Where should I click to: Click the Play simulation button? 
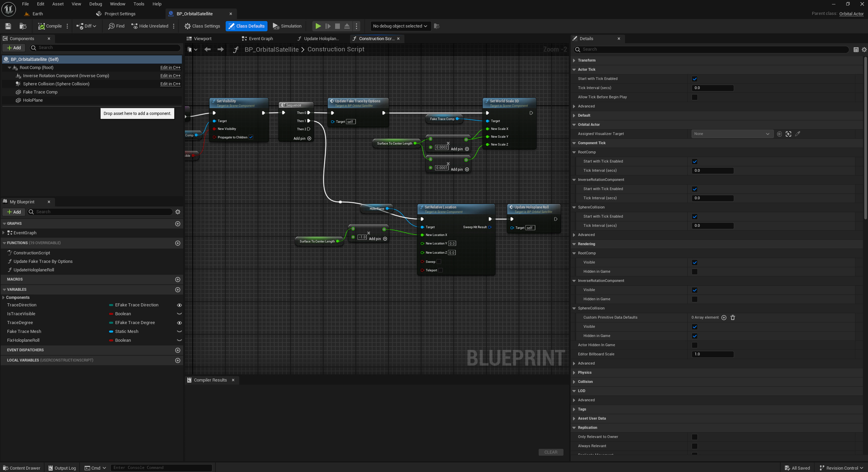tap(318, 26)
